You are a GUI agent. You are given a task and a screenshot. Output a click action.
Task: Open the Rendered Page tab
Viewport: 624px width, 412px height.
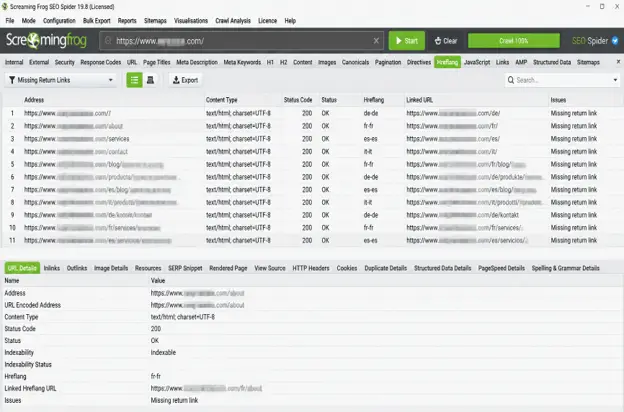(228, 268)
